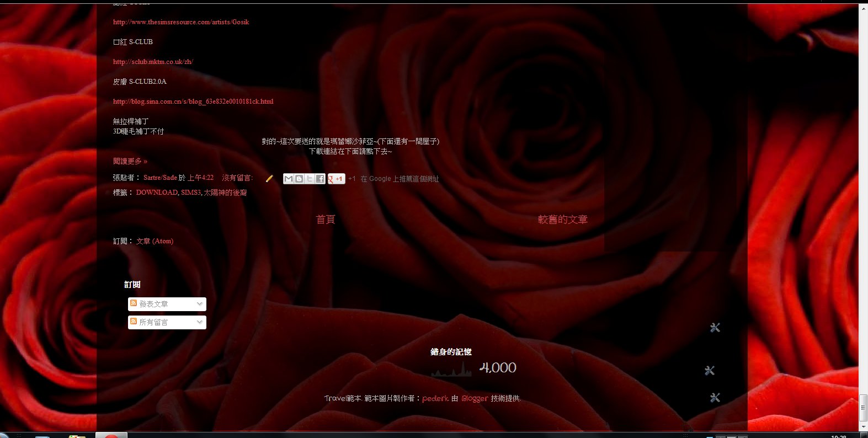The image size is (868, 438).
Task: Open author Sartre/Sade profile link
Action: [x=160, y=178]
